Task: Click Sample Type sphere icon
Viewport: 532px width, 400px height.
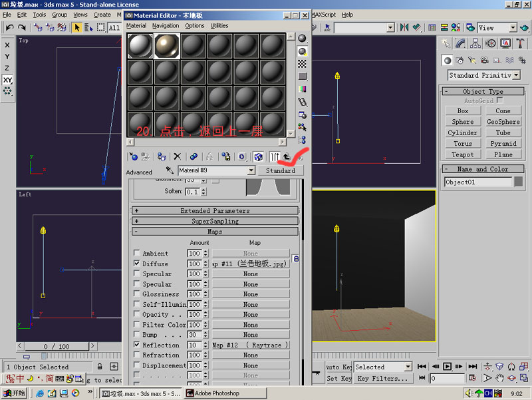Action: tap(302, 39)
